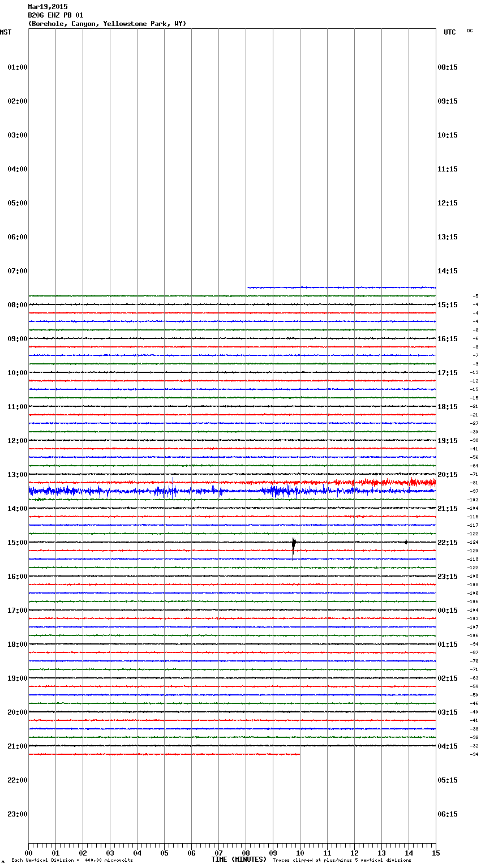Click the date label Mar19,2015
Viewport: 481px width, 868px height.
click(48, 7)
